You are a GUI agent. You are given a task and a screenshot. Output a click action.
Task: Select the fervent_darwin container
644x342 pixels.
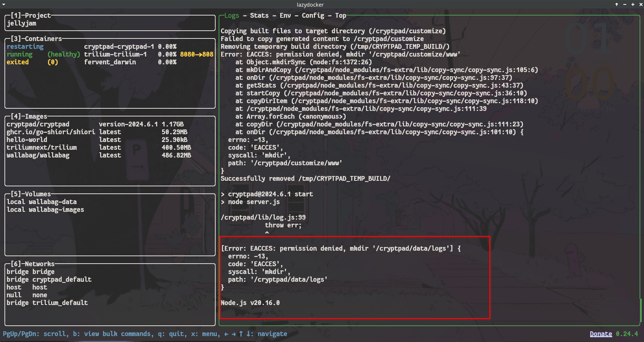tap(110, 62)
